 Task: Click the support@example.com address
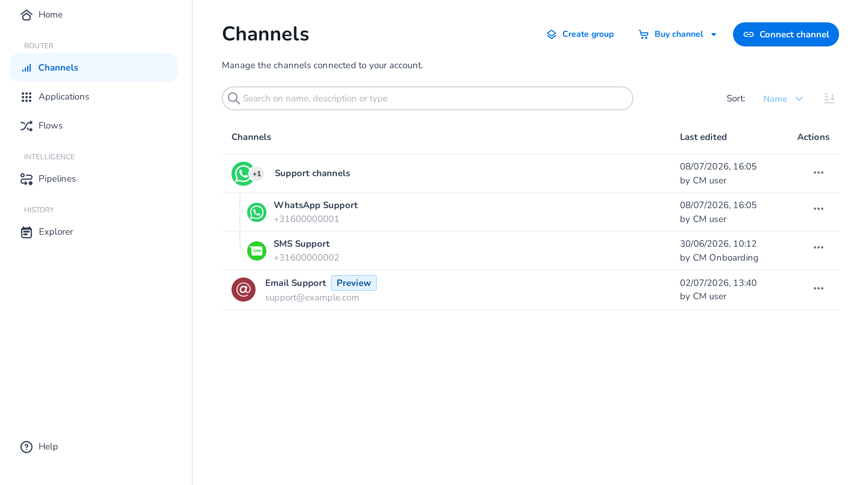click(x=312, y=297)
